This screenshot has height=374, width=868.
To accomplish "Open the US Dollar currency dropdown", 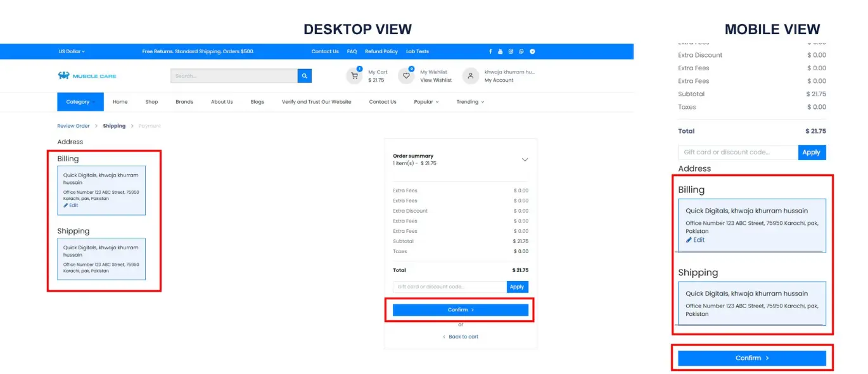I will pos(72,51).
